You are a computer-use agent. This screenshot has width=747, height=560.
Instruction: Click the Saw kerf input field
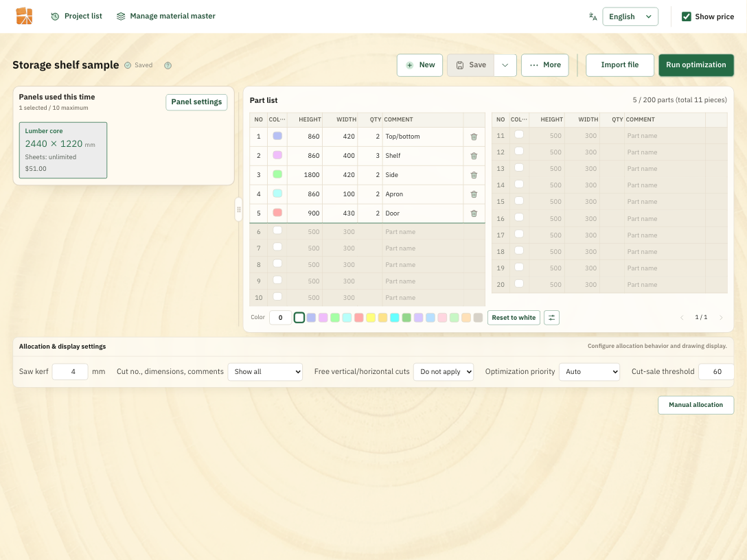70,372
